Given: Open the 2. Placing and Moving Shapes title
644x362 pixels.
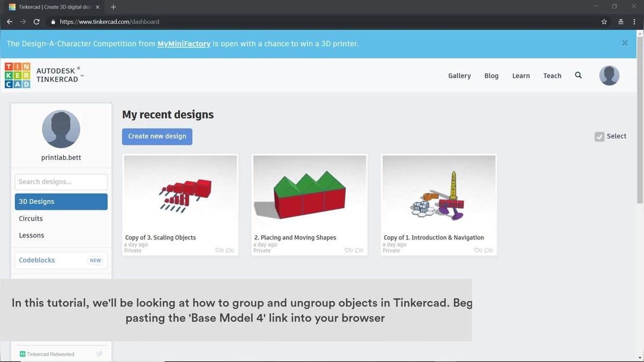Looking at the screenshot, I should pos(295,237).
